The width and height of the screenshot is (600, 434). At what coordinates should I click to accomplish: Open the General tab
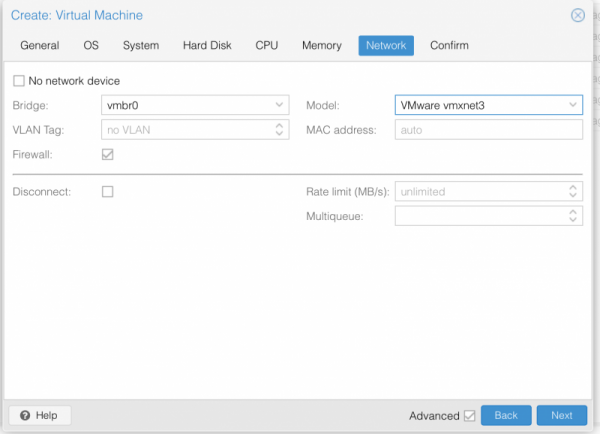pos(40,46)
